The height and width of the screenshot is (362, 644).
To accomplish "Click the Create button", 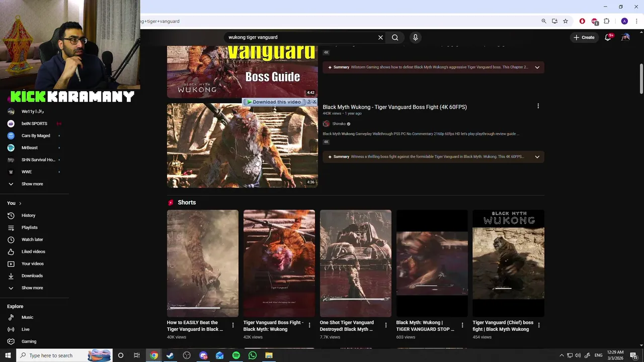I will click(584, 37).
